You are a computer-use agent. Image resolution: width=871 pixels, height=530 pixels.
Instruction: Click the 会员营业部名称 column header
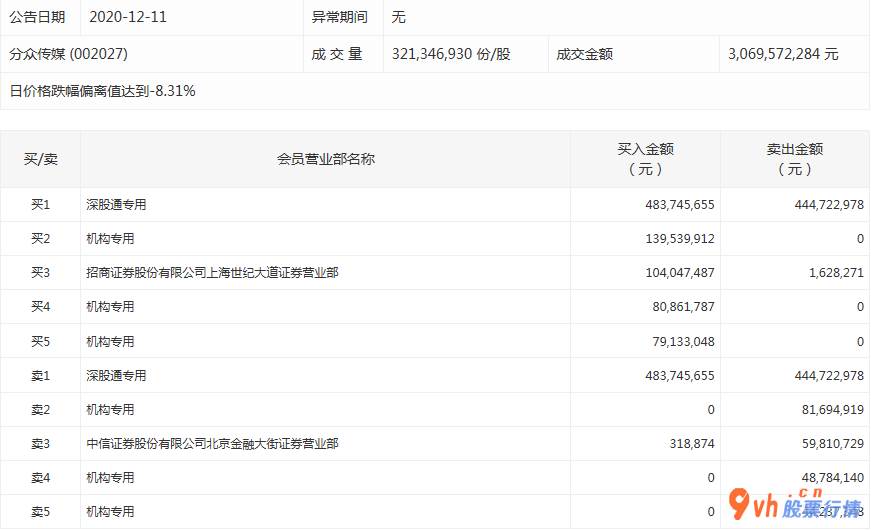click(326, 159)
